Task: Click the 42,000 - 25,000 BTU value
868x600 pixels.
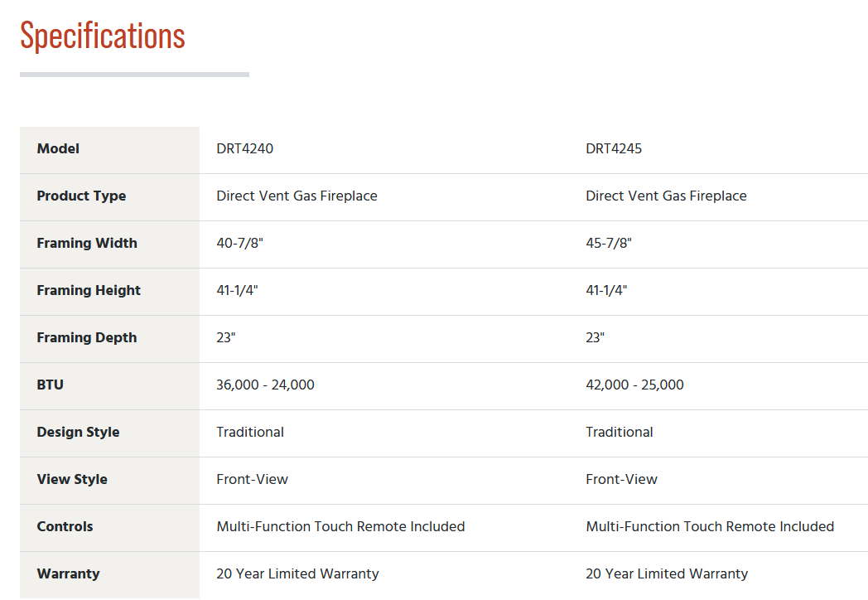Action: [x=635, y=385]
